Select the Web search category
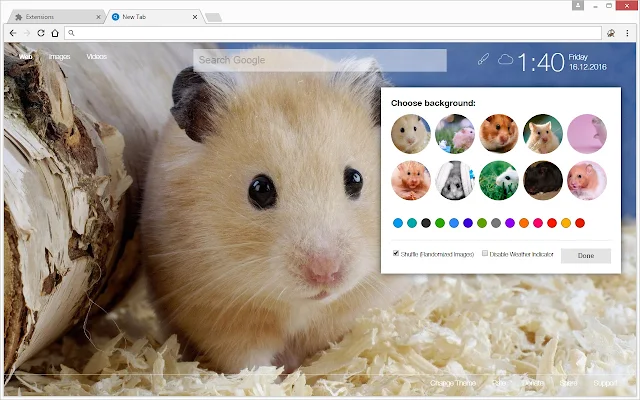Screen dimensions: 640x400 (25, 57)
